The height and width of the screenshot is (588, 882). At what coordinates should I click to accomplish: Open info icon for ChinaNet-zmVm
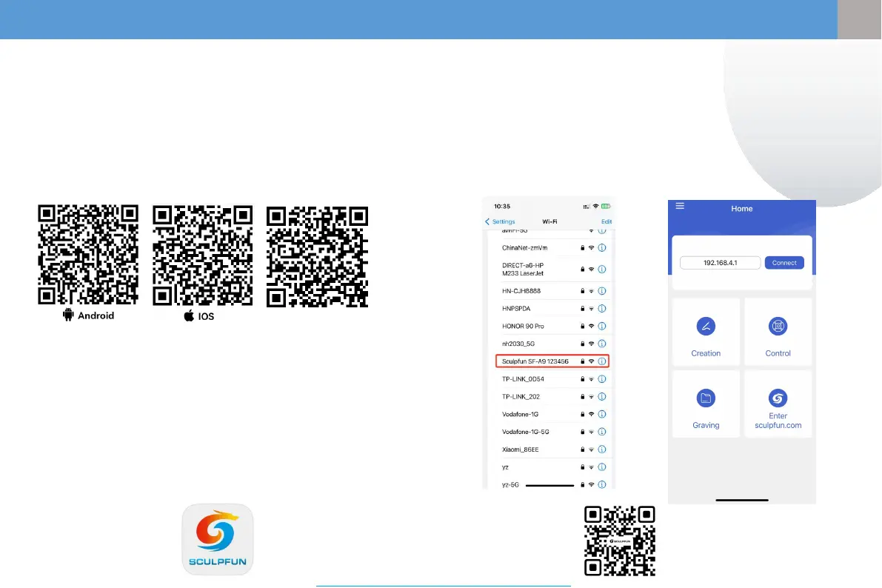(602, 247)
